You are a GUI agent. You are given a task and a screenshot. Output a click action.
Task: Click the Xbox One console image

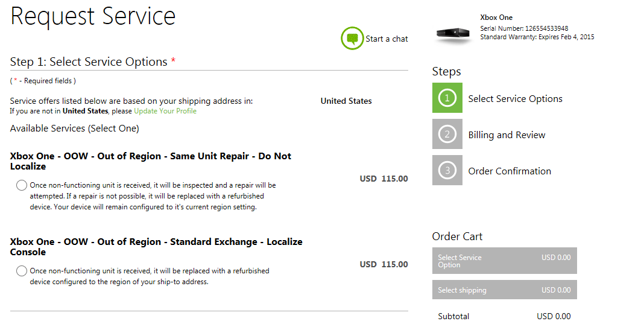click(453, 35)
